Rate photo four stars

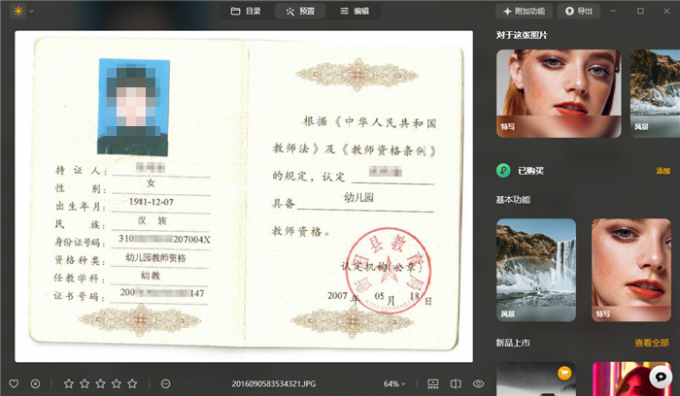coord(116,383)
